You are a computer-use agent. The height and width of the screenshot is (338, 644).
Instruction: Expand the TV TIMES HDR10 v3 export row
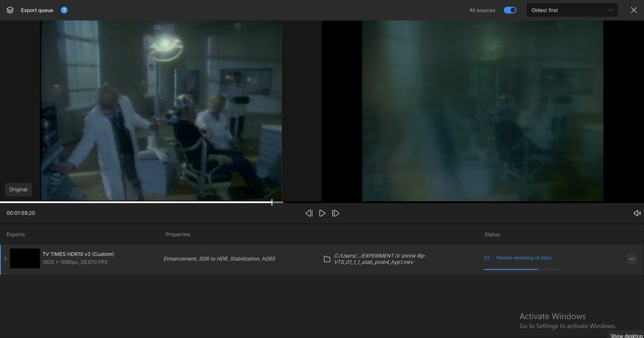point(5,259)
